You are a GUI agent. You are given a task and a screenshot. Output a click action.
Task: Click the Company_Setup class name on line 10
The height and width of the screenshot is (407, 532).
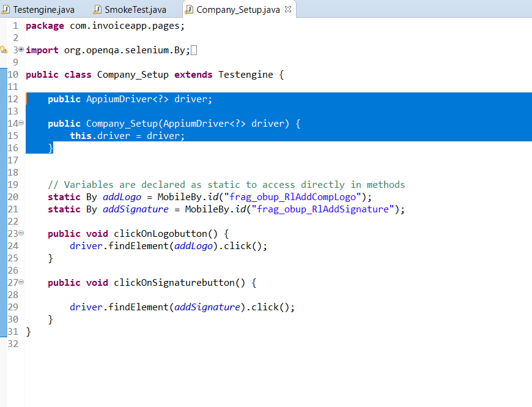pyautogui.click(x=133, y=75)
